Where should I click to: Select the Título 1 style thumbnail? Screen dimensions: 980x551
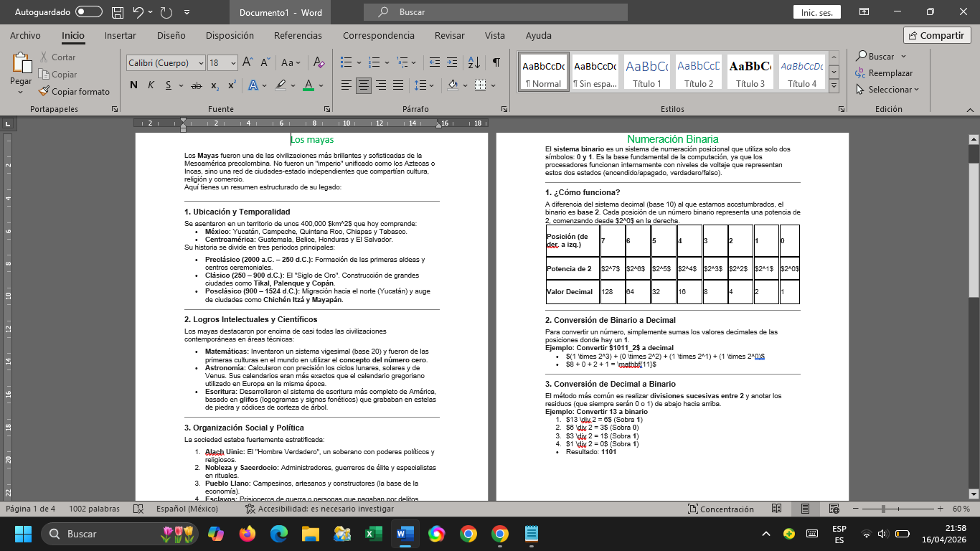(646, 72)
